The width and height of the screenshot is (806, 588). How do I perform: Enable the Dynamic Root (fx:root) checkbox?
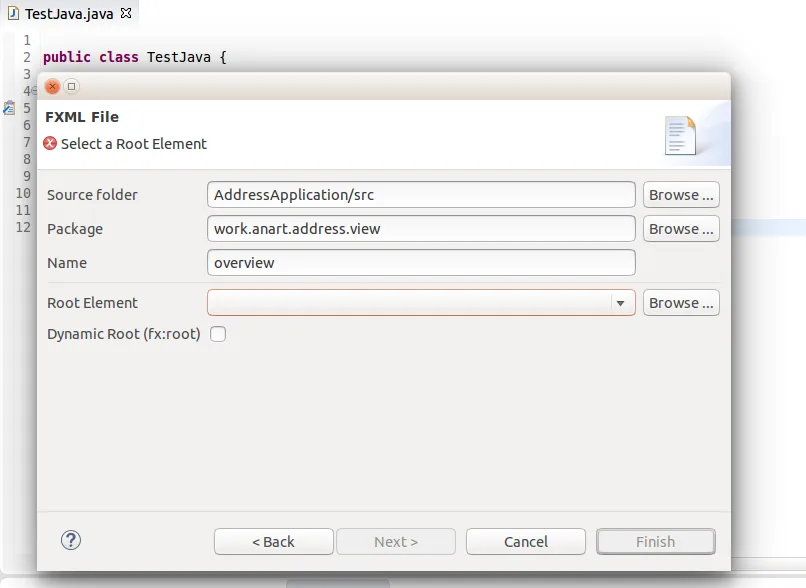point(218,334)
